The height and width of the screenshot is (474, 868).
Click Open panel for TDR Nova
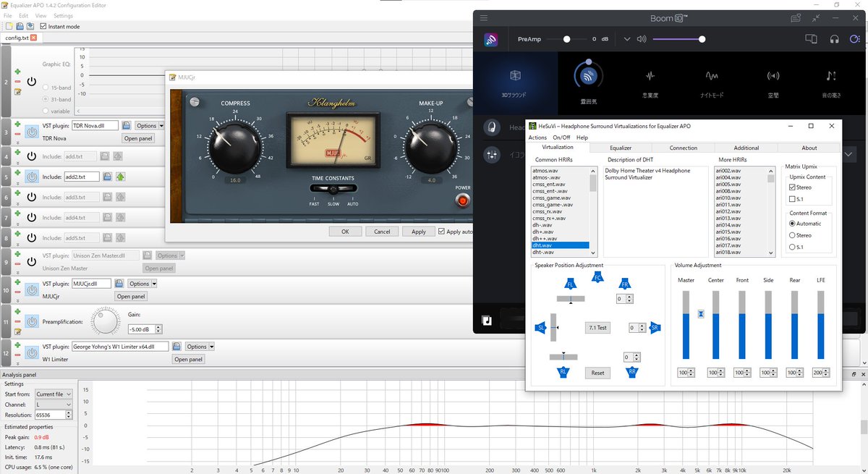tap(138, 138)
